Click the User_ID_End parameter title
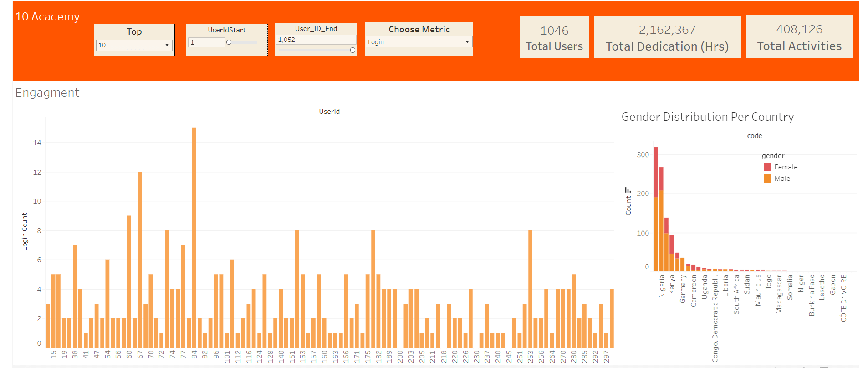Viewport: 868px width, 368px height. pos(316,29)
